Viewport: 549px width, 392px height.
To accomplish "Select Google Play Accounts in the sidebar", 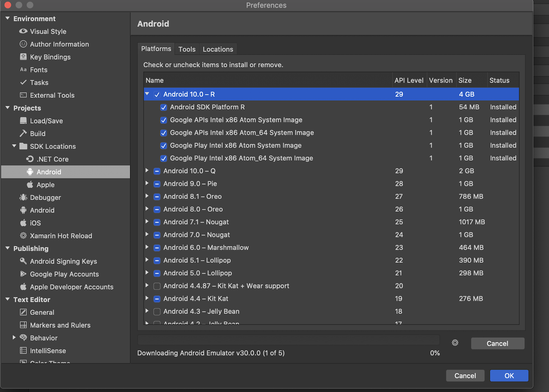I will pyautogui.click(x=65, y=274).
